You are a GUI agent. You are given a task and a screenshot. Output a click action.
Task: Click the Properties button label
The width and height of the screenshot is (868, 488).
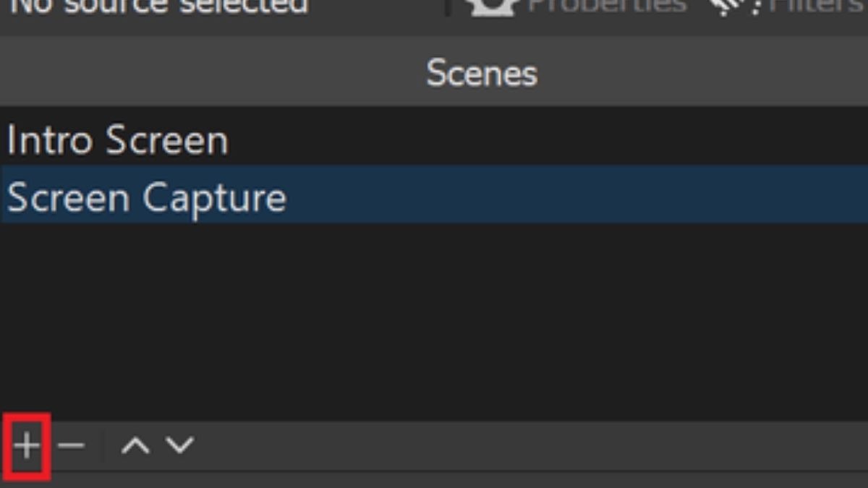[606, 7]
